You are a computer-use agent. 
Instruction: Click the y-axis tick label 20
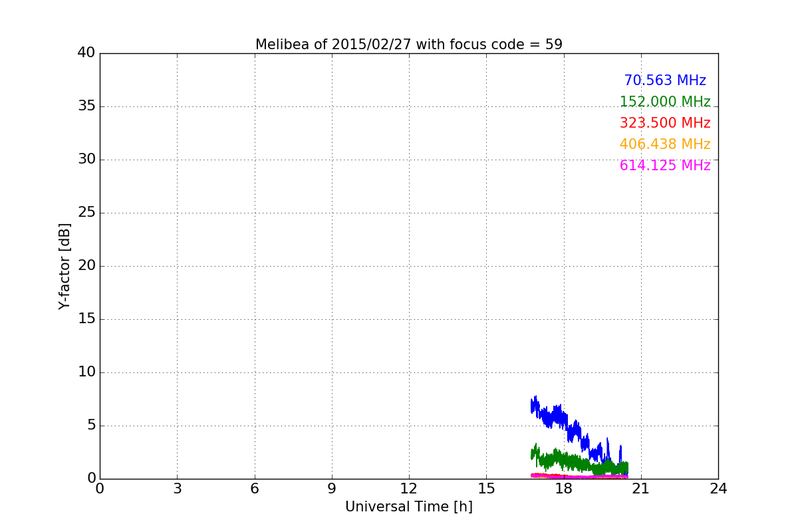(x=86, y=266)
